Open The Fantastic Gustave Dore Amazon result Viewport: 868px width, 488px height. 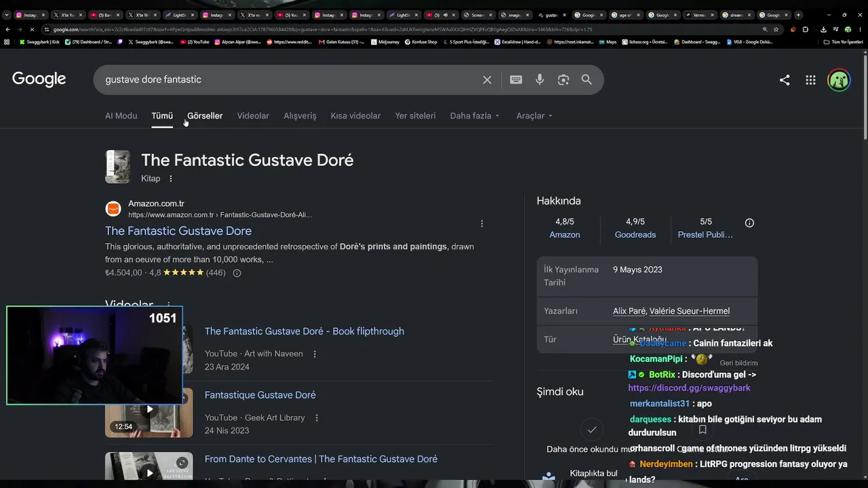point(178,231)
